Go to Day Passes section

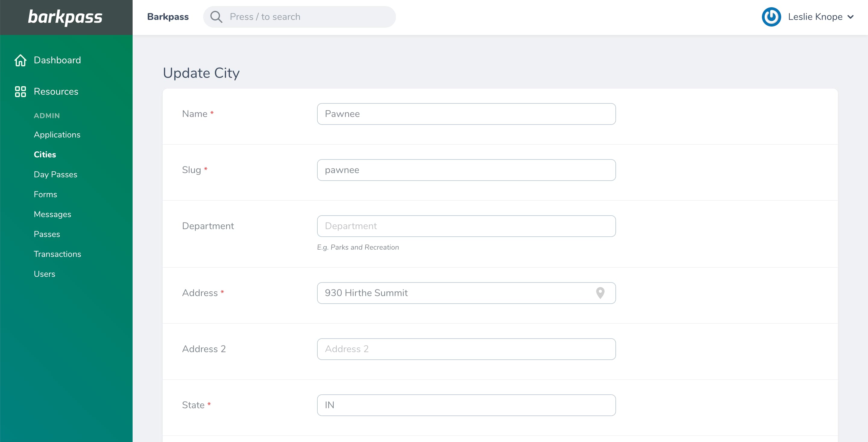coord(55,174)
